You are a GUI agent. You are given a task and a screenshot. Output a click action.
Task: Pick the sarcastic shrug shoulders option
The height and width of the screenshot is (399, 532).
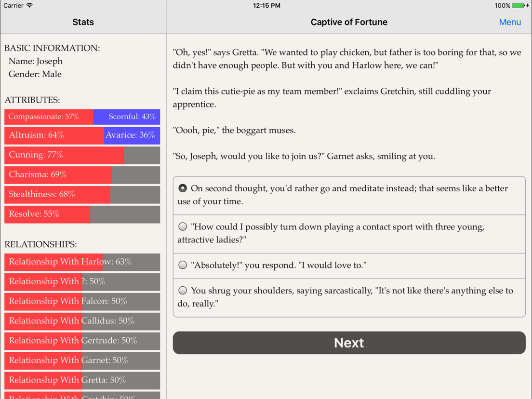click(x=349, y=297)
